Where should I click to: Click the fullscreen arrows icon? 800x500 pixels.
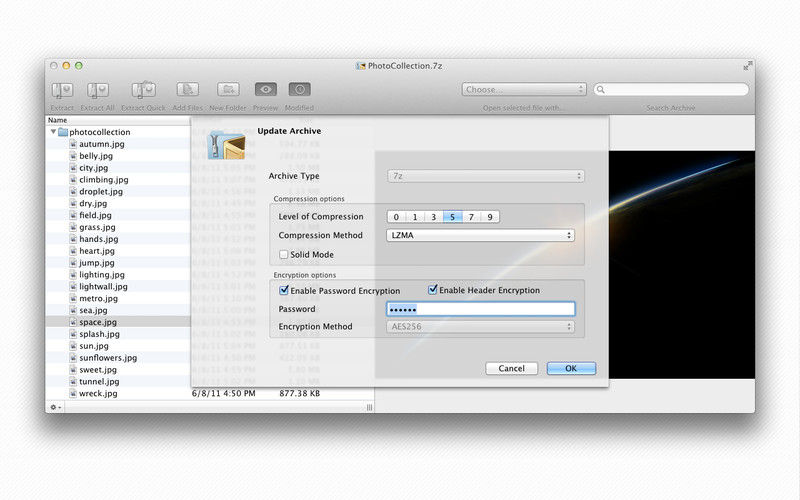pos(747,66)
